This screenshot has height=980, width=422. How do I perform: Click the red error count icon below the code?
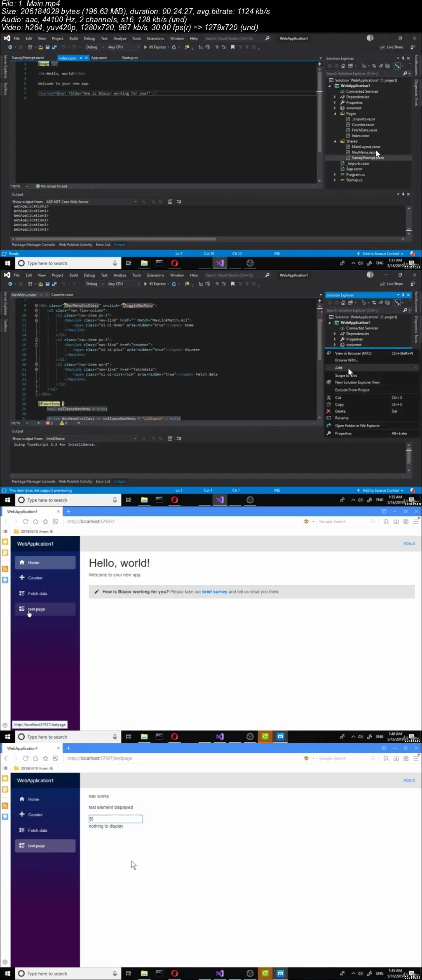click(x=48, y=423)
